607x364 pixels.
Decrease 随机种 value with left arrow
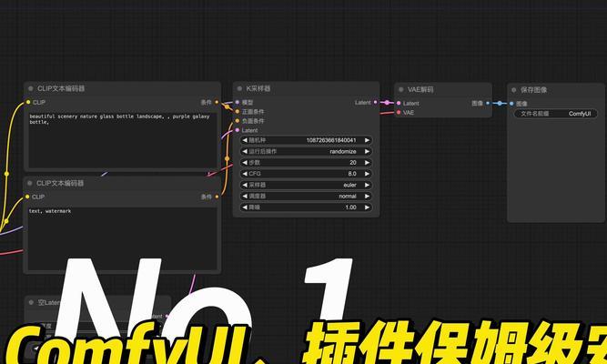tap(245, 140)
